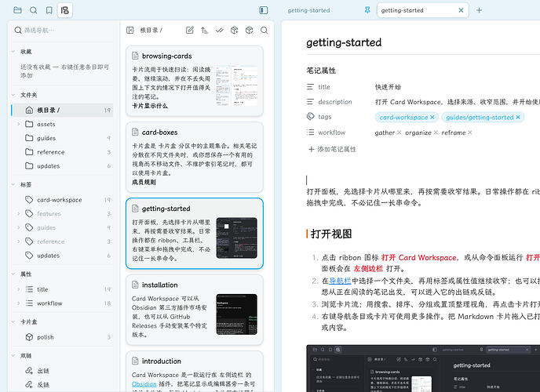The height and width of the screenshot is (392, 540).
Task: Click the double-check select-all icon
Action: click(220, 31)
